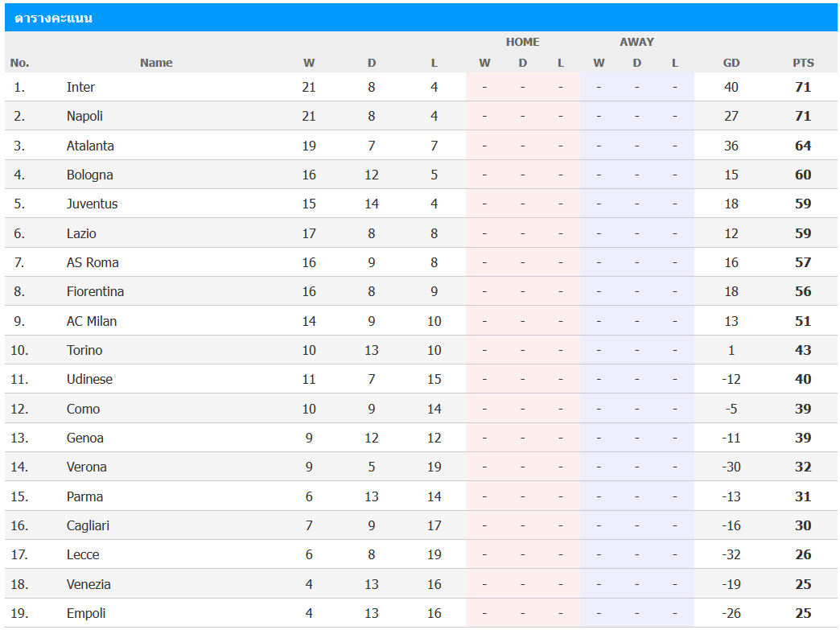Select the AWAY group header

pos(636,42)
